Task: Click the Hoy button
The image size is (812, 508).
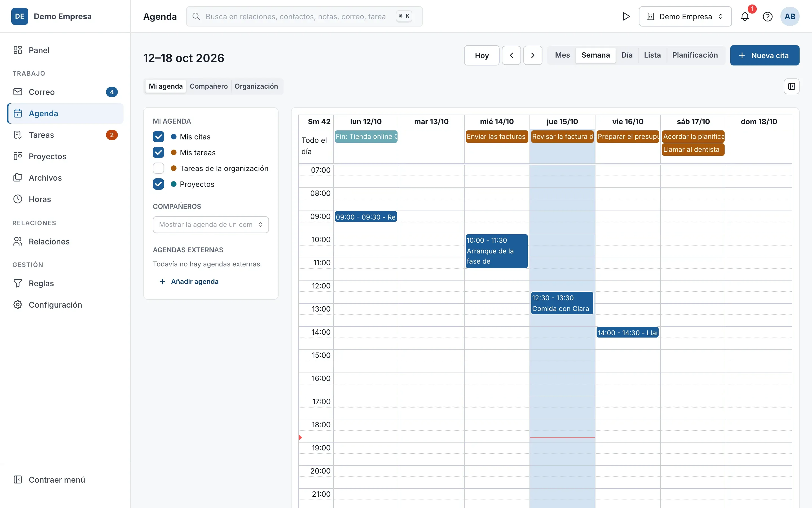Action: pos(482,55)
